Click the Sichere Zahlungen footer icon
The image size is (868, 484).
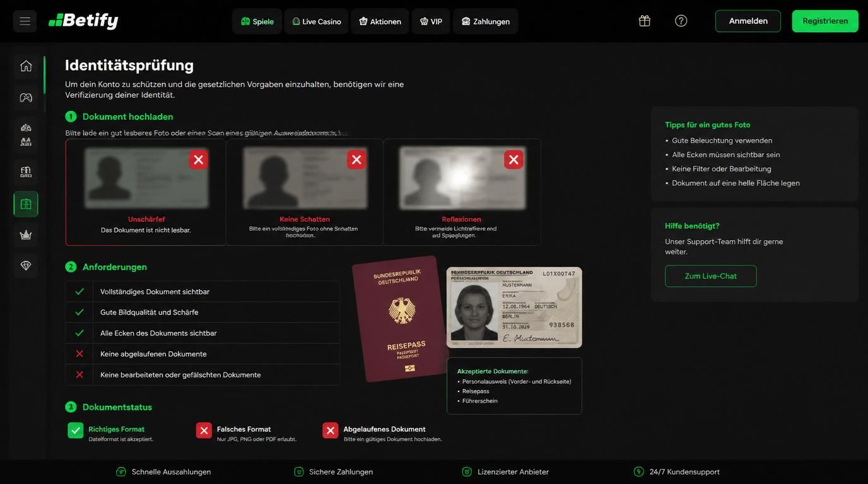(x=299, y=472)
